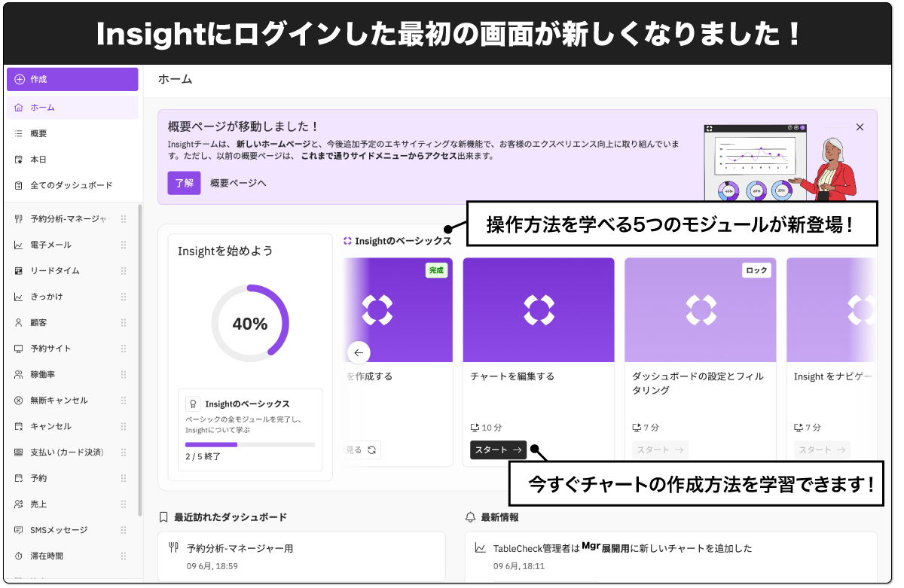The image size is (904, 588).
Task: Click the 滞在時間 clock icon
Action: (x=19, y=556)
